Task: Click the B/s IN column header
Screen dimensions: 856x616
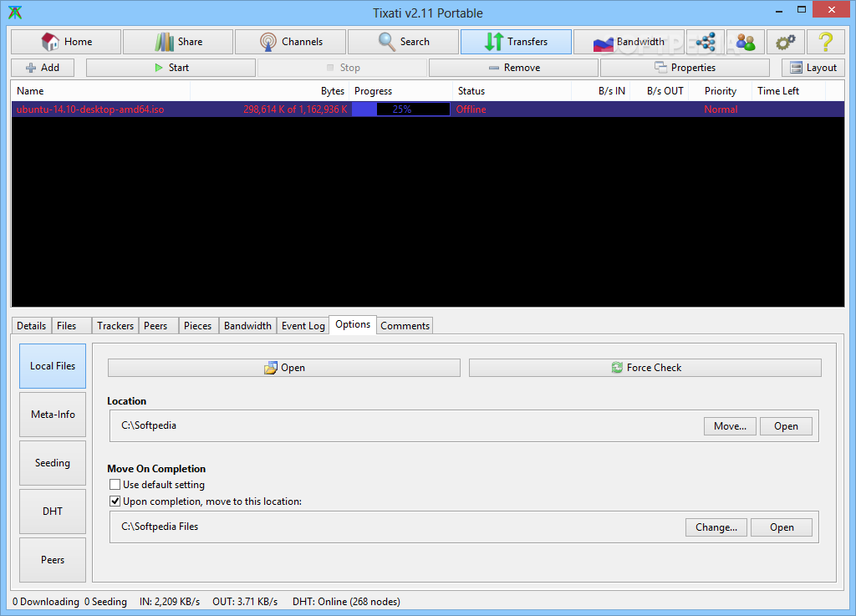Action: tap(600, 91)
